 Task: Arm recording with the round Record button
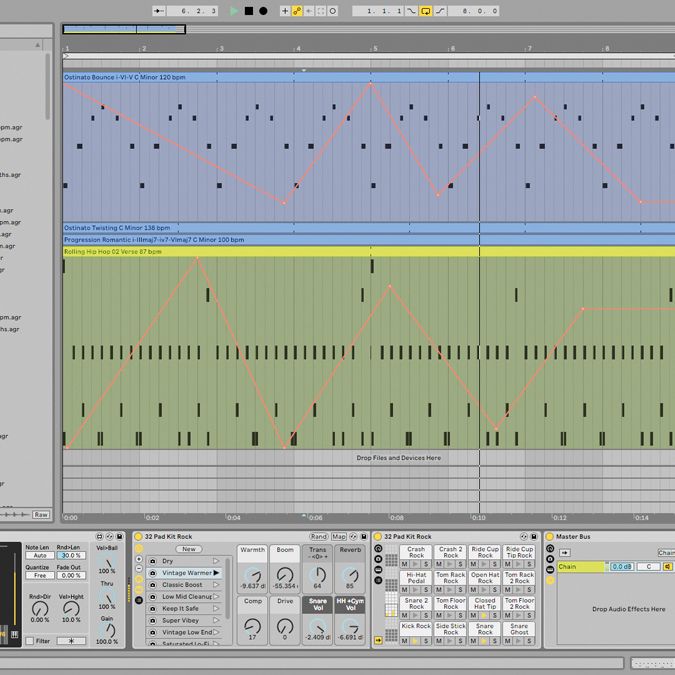click(263, 11)
